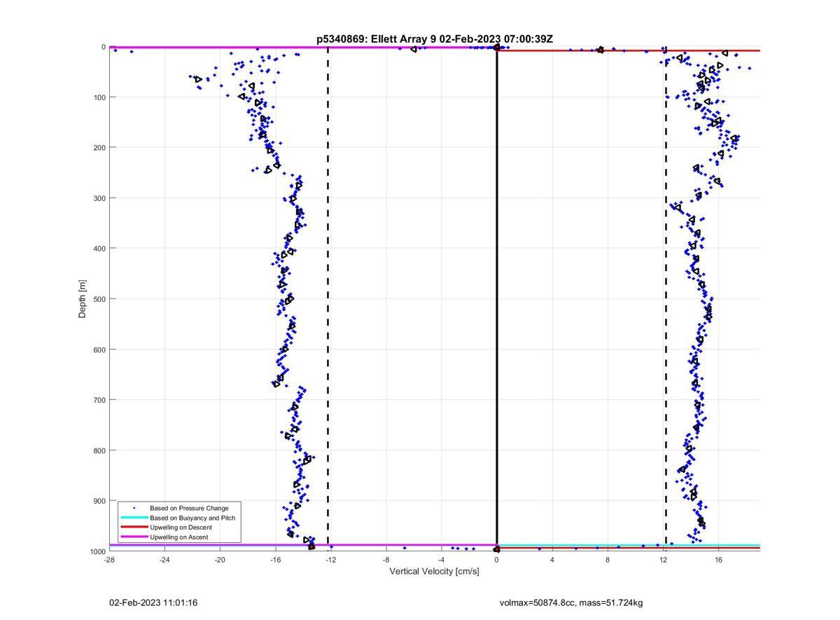This screenshot has height=620, width=840.
Task: Click the depth axis tick label '500'
Action: [x=99, y=299]
